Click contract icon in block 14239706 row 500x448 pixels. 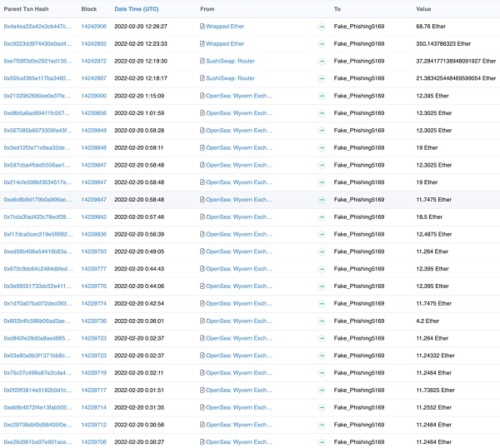tap(202, 442)
